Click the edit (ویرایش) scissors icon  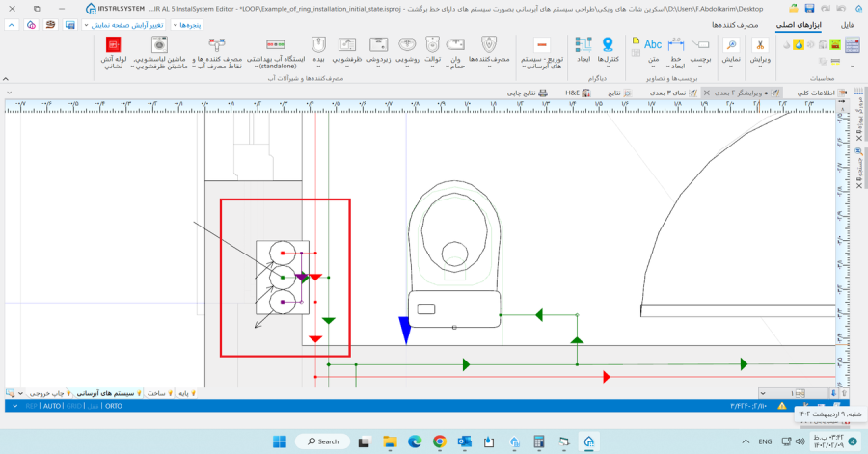(x=759, y=45)
